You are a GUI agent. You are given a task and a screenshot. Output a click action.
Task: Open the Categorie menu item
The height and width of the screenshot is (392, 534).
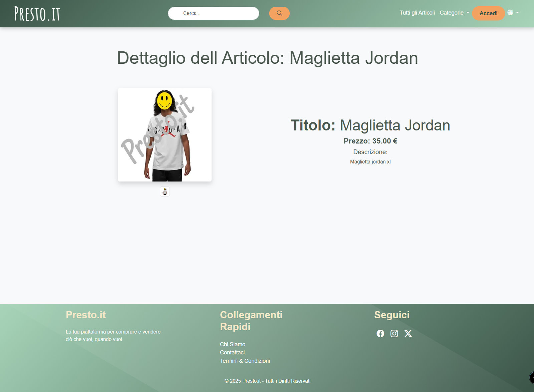pyautogui.click(x=452, y=12)
